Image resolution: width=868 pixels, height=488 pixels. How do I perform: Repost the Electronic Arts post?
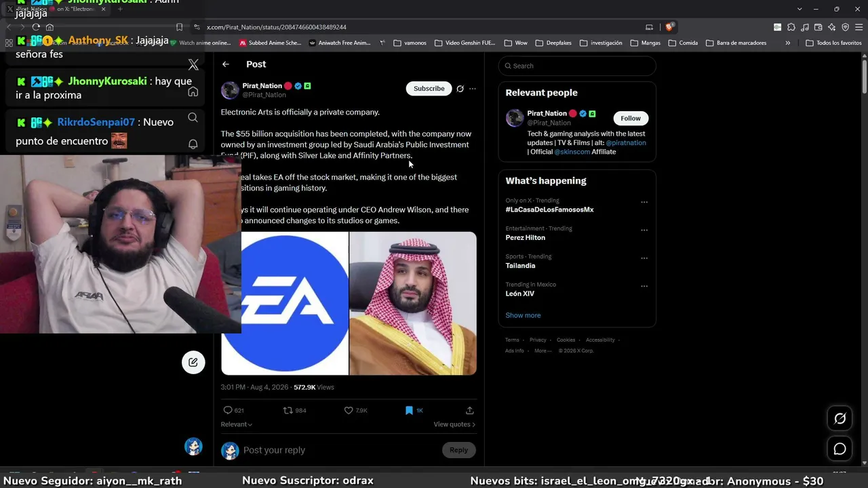288,410
